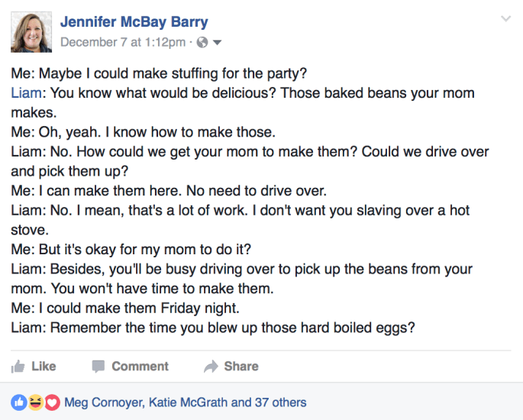
Task: Click the blue Like reaction icon
Action: point(19,402)
